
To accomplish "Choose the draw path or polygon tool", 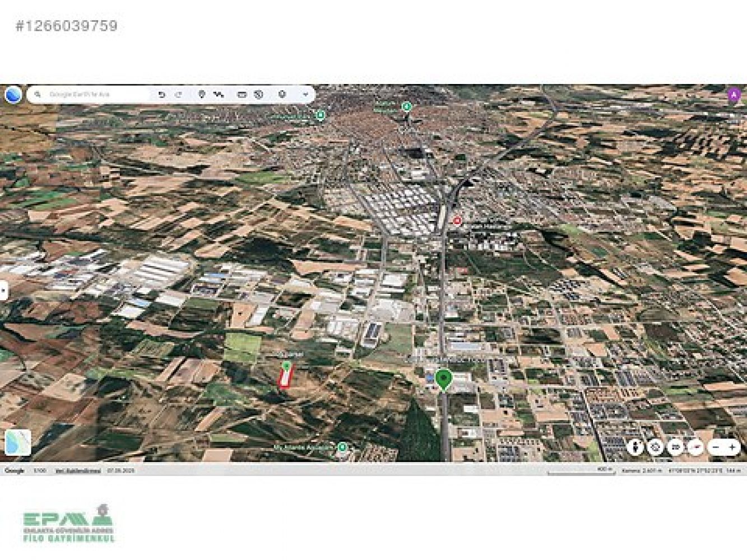I will pyautogui.click(x=219, y=95).
